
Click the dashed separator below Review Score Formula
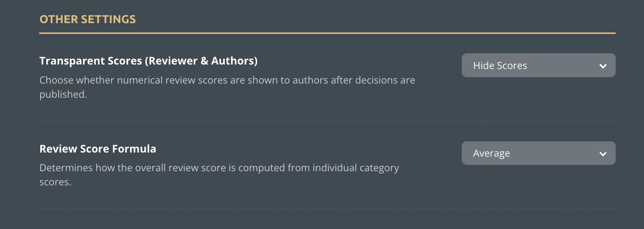(327, 209)
